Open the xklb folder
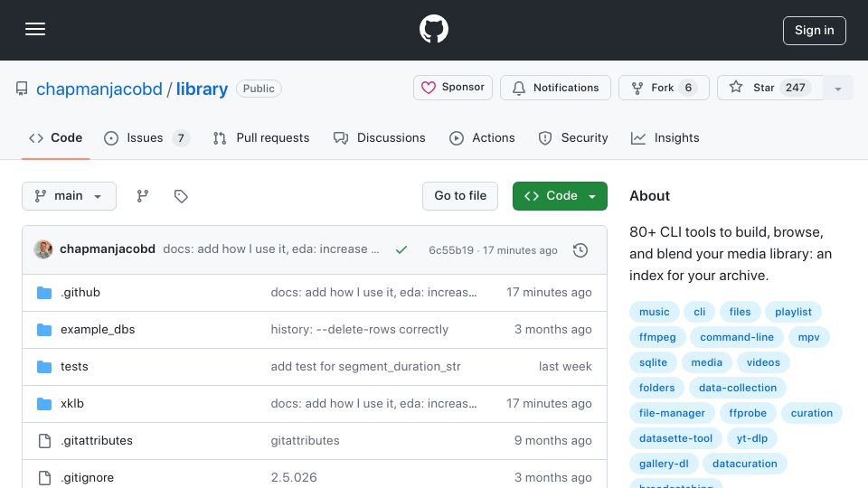The image size is (868, 488). (x=72, y=403)
